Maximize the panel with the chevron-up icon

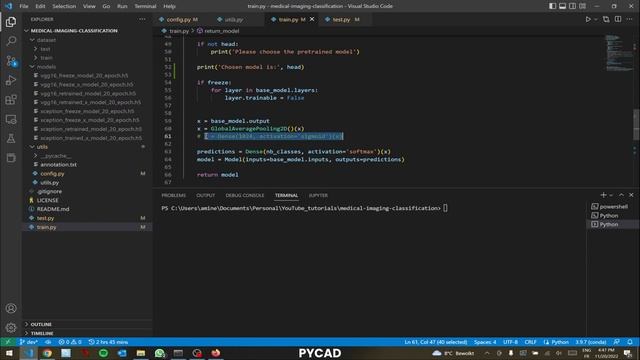click(621, 195)
